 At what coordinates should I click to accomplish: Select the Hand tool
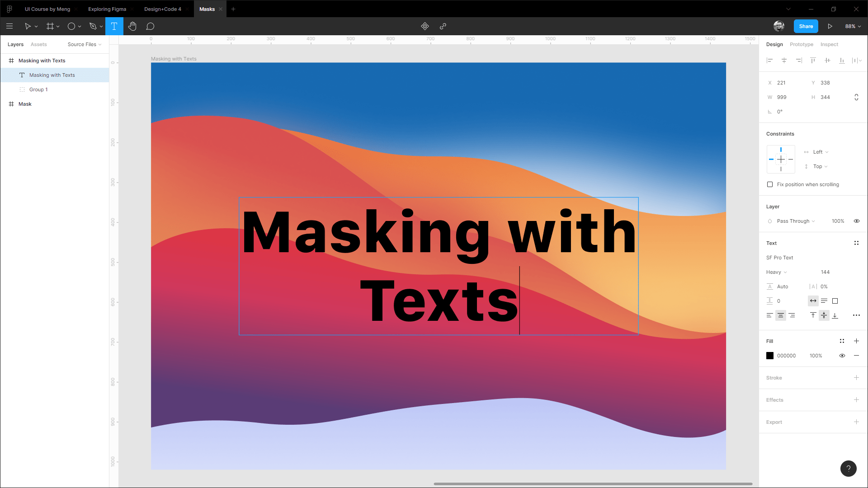point(132,26)
